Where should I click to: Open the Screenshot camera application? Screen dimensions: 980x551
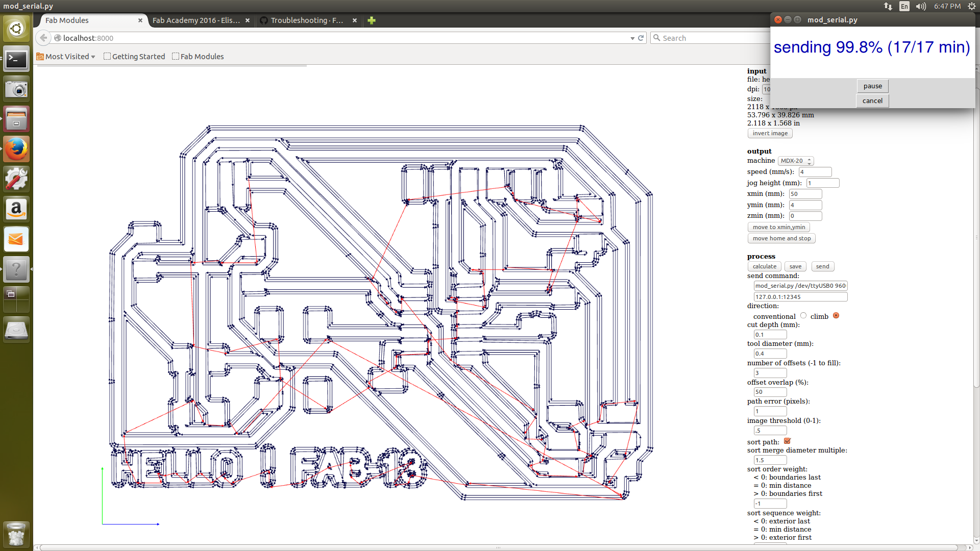coord(16,89)
